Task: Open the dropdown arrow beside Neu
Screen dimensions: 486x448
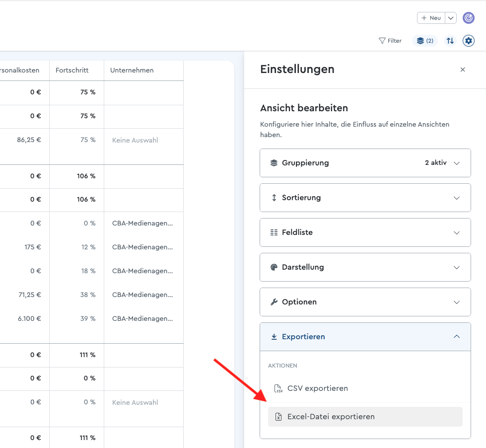Action: pos(451,18)
